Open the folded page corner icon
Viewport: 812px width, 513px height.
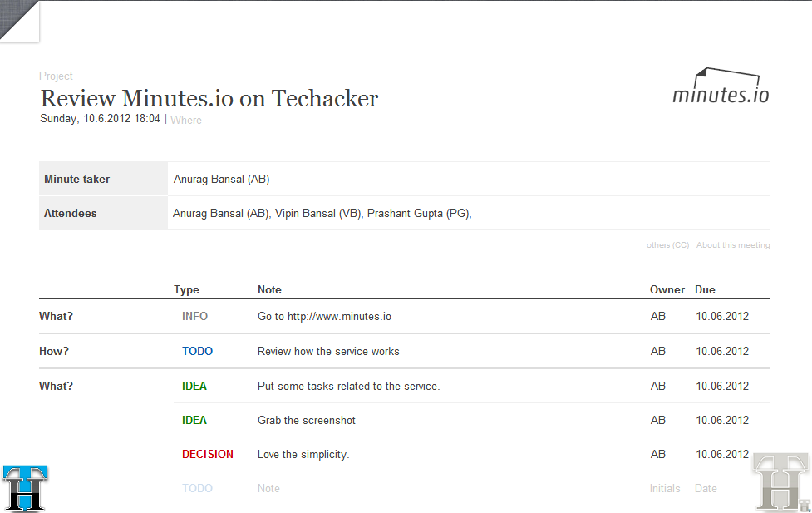(x=19, y=21)
